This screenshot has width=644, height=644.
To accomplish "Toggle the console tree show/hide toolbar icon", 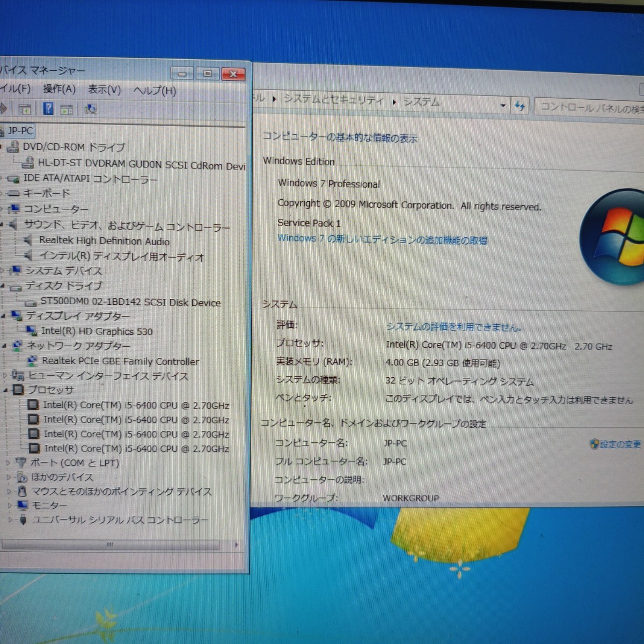I will click(25, 109).
